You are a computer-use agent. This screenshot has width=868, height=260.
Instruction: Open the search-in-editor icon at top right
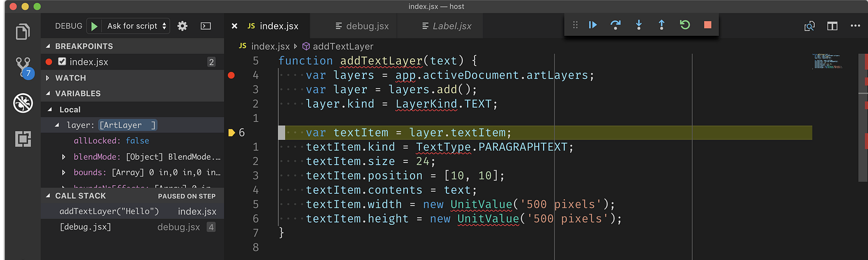tap(809, 26)
